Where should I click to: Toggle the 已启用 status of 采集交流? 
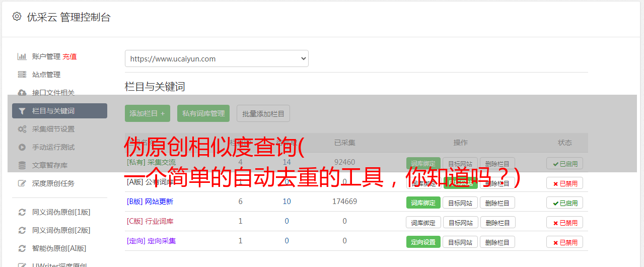[565, 164]
